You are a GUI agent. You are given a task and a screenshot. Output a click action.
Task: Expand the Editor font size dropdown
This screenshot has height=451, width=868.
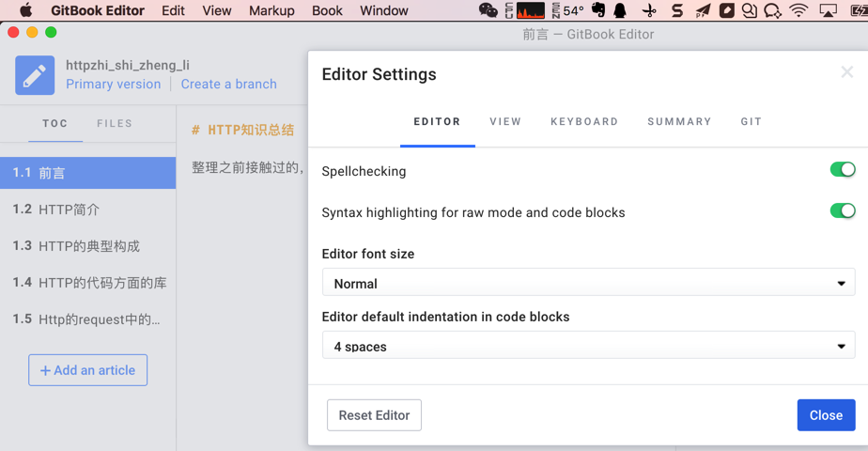(588, 283)
